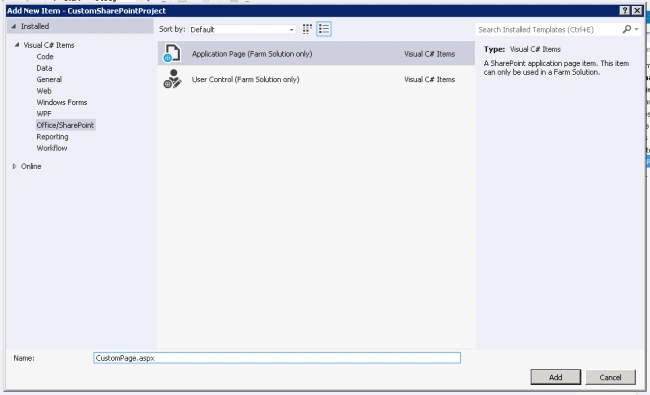Screen dimensions: 650x395
Task: Switch to medium icons list view
Action: tap(324, 29)
